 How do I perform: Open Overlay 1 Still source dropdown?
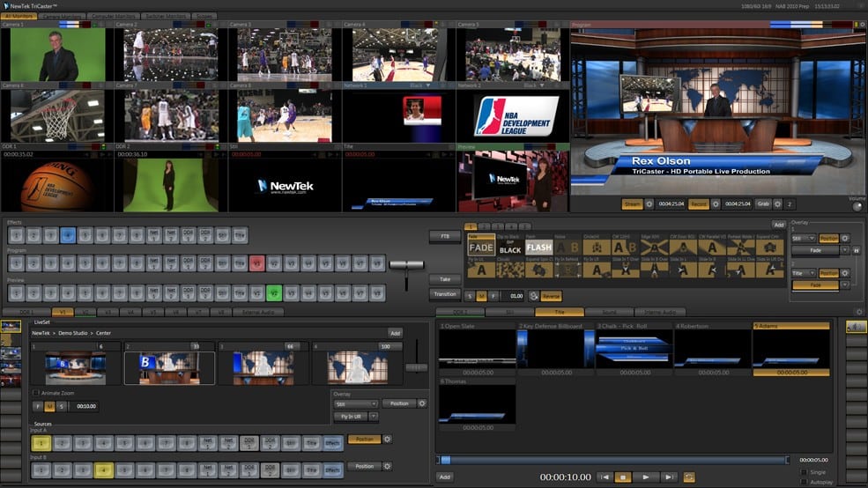click(804, 239)
